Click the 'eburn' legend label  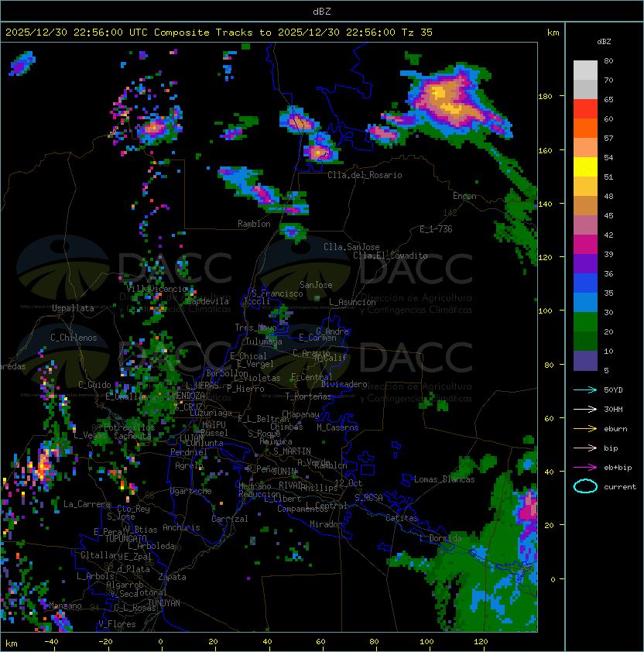click(615, 429)
